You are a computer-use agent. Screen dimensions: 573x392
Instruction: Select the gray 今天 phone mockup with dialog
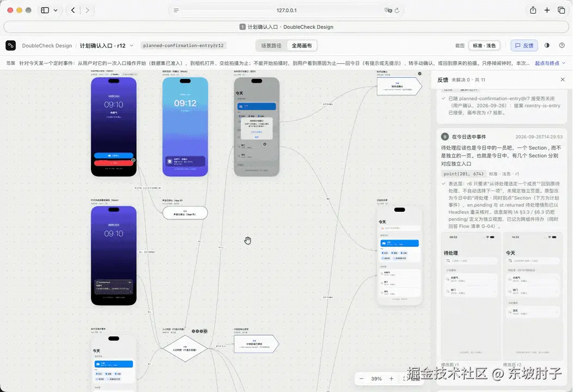coord(257,127)
